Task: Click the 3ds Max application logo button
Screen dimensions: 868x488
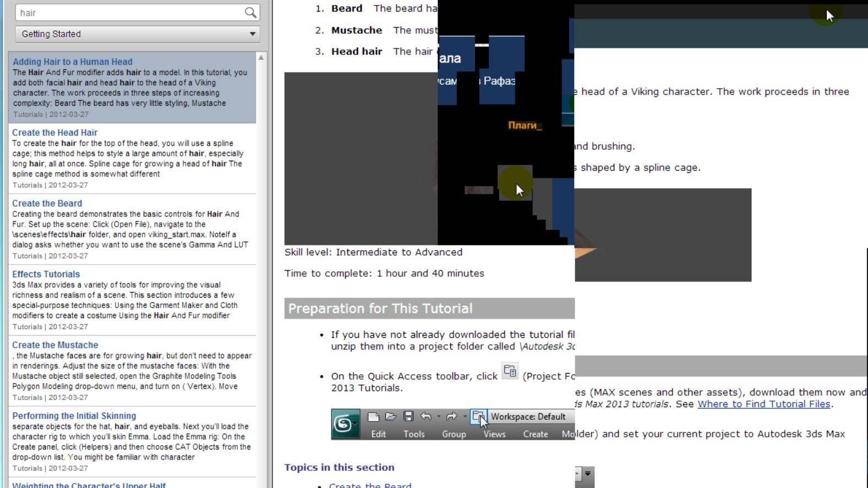Action: click(345, 424)
